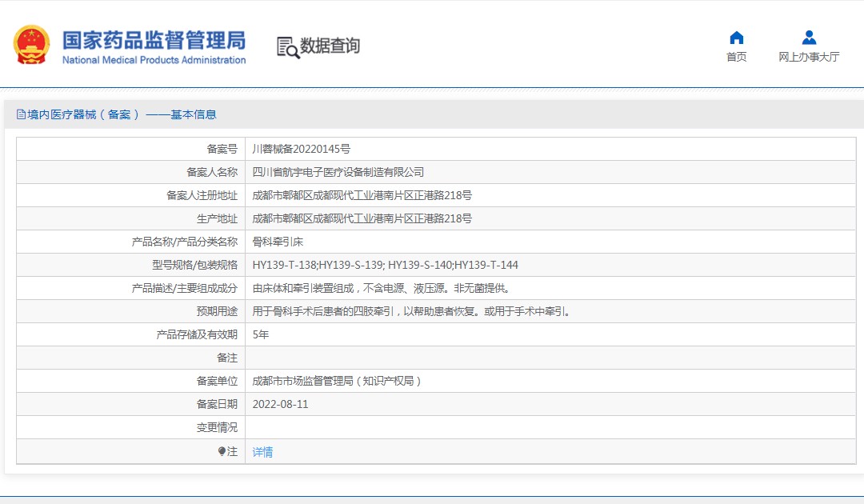Select product name 骨科牵引床
The height and width of the screenshot is (504, 864).
click(x=278, y=242)
